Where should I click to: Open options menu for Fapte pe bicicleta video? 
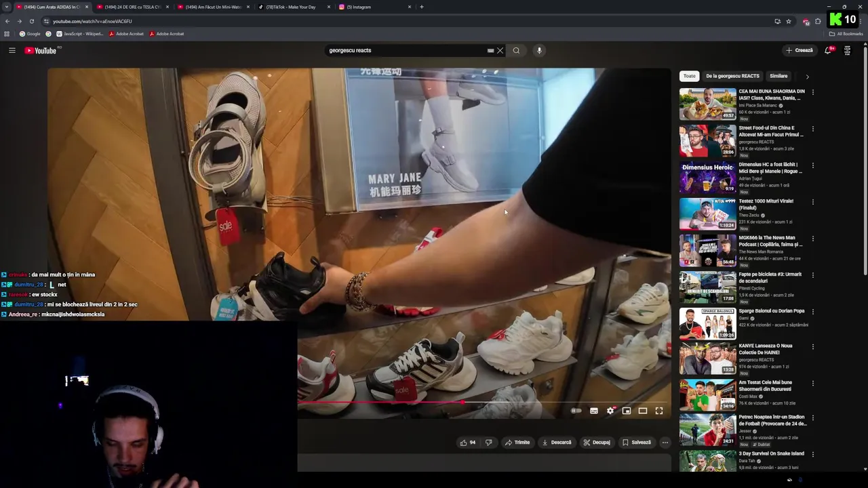coord(812,275)
